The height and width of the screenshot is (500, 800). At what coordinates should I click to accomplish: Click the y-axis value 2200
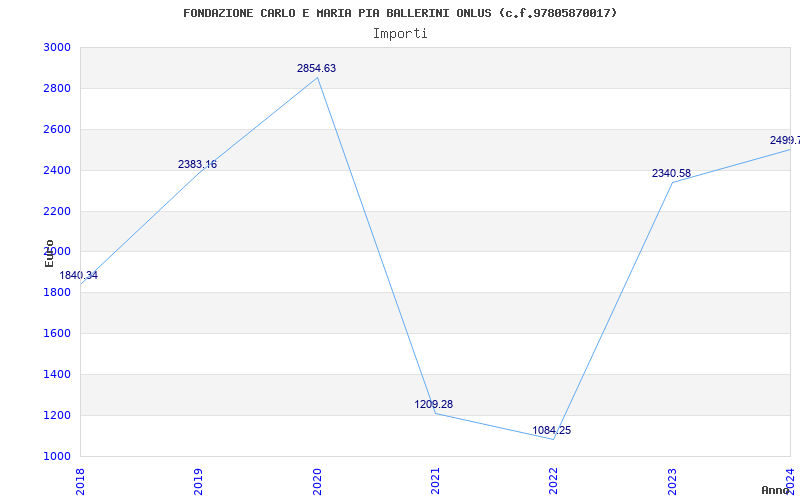pyautogui.click(x=57, y=211)
